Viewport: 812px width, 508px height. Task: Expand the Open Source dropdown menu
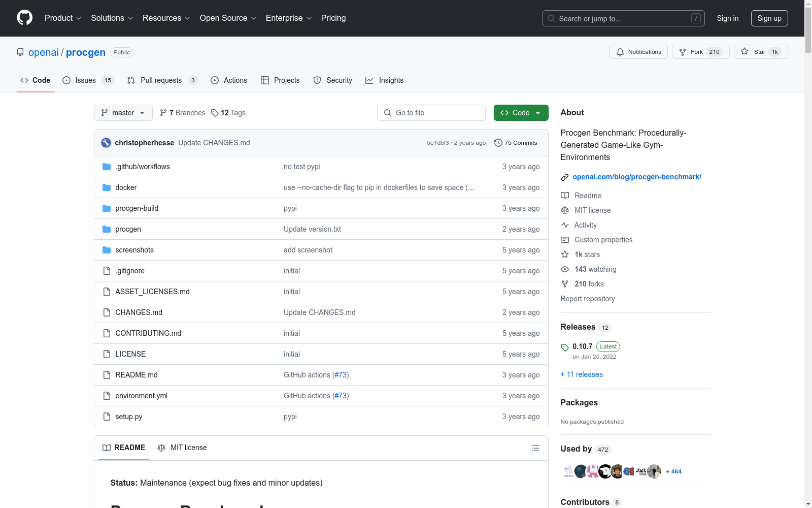(228, 18)
